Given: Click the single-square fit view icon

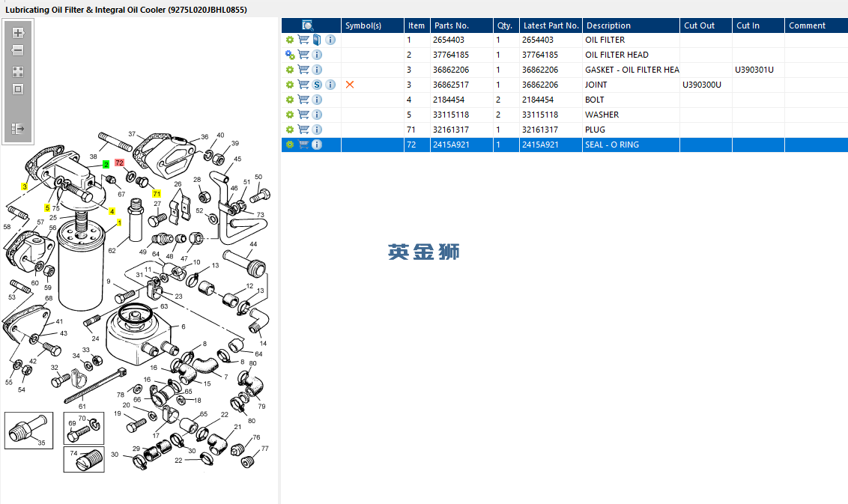Looking at the screenshot, I should tap(18, 89).
